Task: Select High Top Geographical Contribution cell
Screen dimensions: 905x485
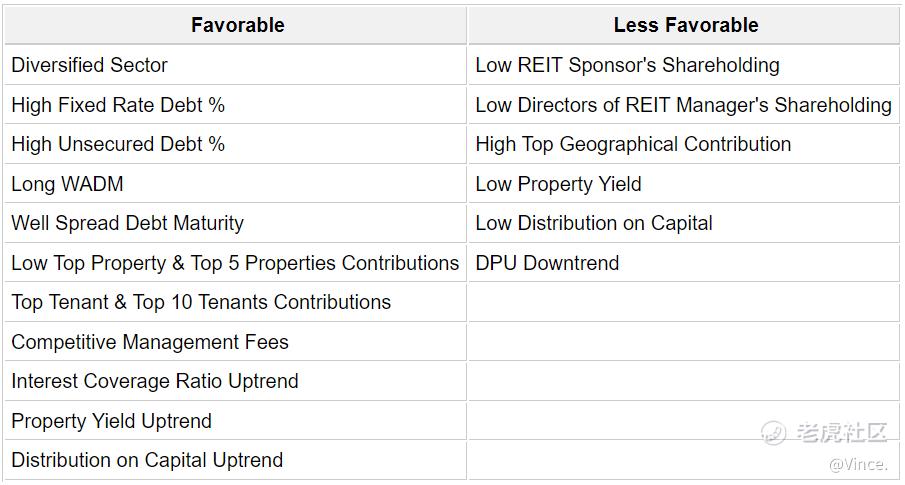Action: (x=684, y=144)
